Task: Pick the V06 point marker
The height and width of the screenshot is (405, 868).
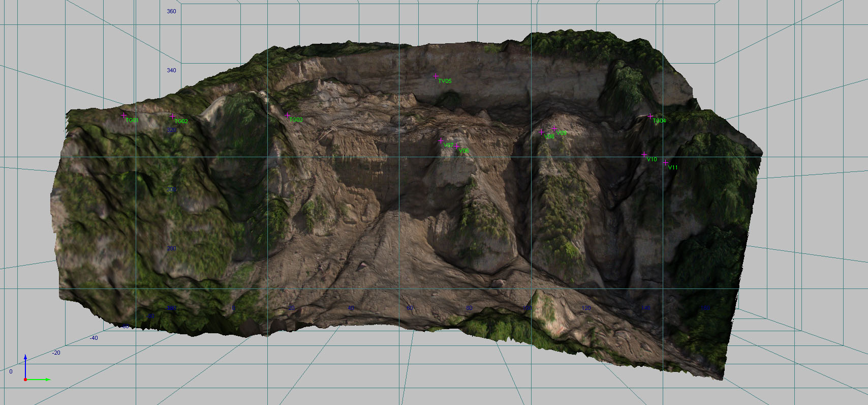Action: point(456,146)
